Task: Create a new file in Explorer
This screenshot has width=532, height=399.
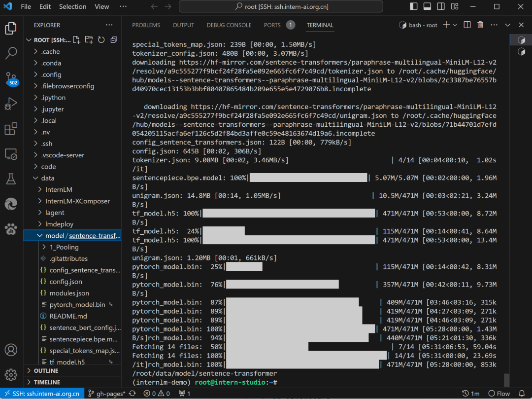Action: tap(77, 40)
